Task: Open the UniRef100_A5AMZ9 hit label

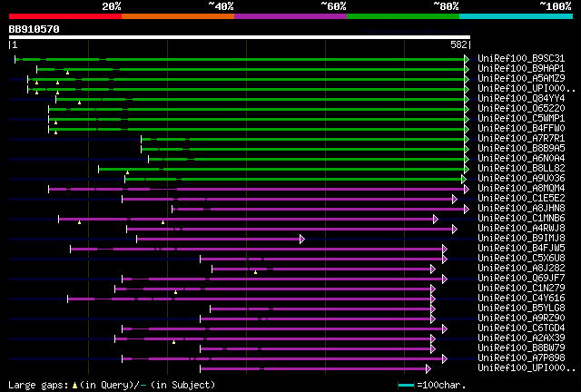Action: 521,79
